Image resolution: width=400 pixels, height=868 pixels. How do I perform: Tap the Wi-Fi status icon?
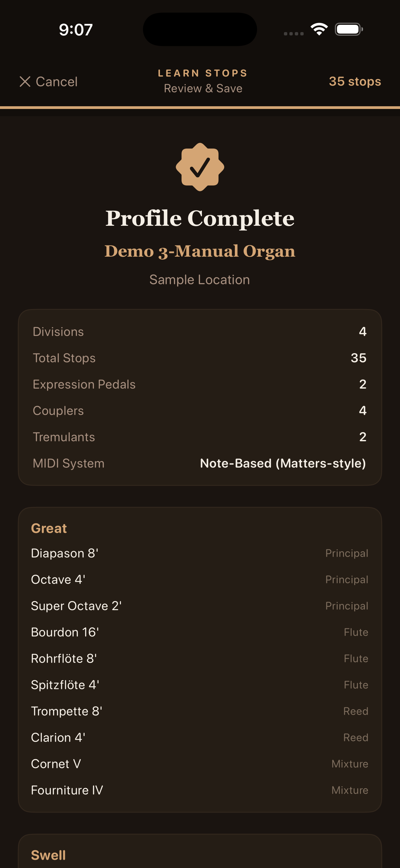point(319,29)
